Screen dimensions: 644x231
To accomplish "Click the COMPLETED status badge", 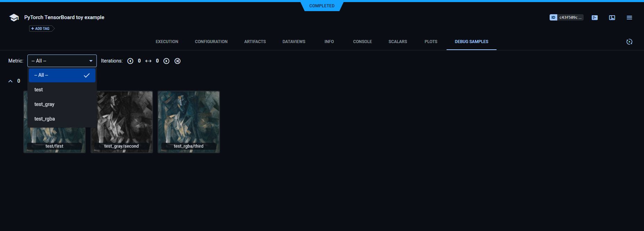I will [322, 6].
